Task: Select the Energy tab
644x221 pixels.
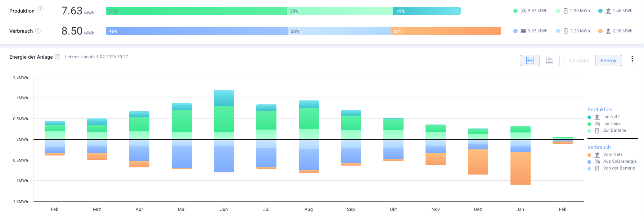Action: coord(608,60)
